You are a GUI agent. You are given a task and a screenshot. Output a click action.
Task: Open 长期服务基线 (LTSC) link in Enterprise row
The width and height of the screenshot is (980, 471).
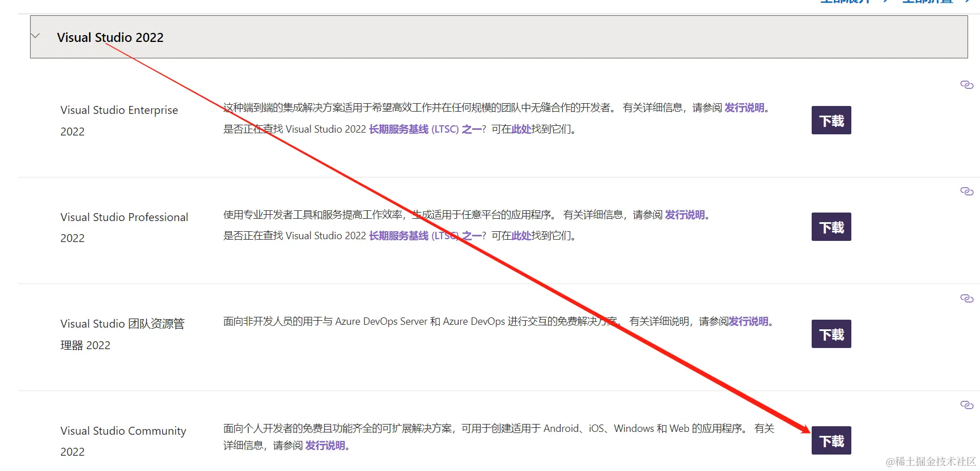[425, 129]
